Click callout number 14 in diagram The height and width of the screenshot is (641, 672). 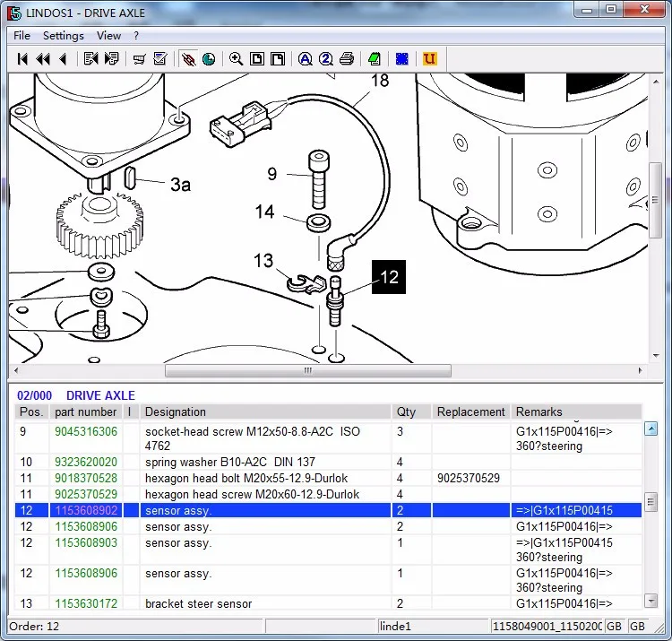point(264,212)
